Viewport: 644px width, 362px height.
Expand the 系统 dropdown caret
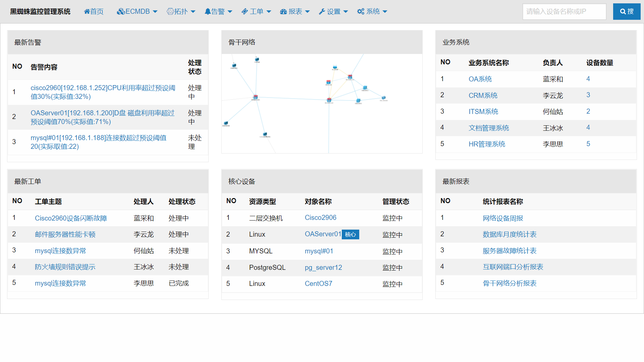point(385,11)
